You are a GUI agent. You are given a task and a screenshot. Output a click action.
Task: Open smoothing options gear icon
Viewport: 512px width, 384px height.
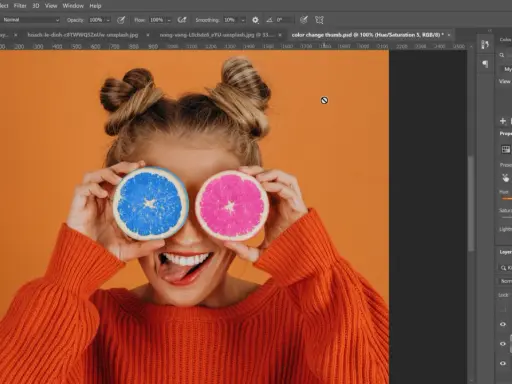[x=255, y=20]
